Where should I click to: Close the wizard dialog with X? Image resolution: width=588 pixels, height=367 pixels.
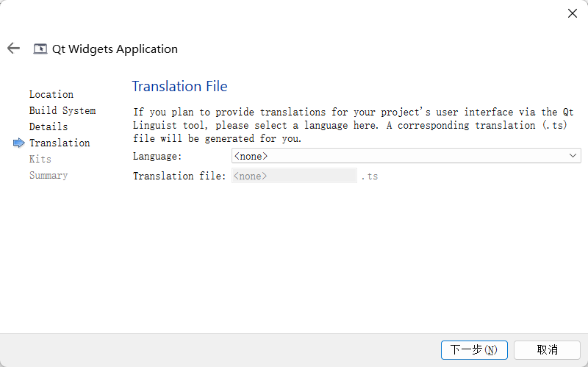point(573,13)
